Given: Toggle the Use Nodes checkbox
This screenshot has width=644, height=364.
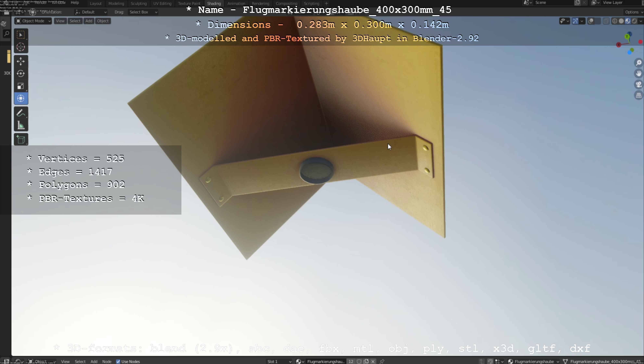Looking at the screenshot, I should (x=118, y=362).
